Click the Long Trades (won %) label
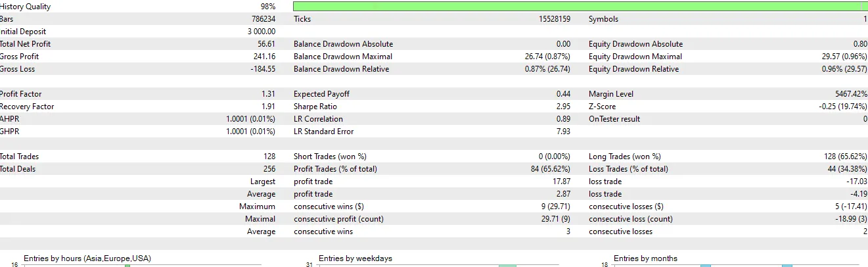Viewport: 868px width, 267px height. (x=624, y=157)
